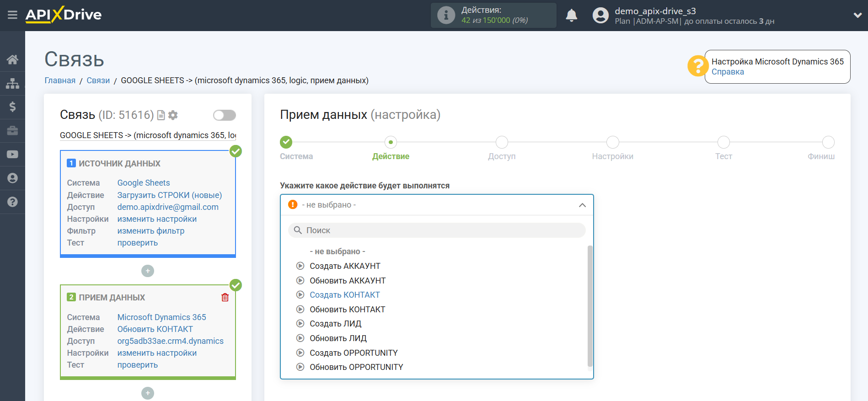Click the user avatar icon
The width and height of the screenshot is (868, 401).
pyautogui.click(x=600, y=15)
